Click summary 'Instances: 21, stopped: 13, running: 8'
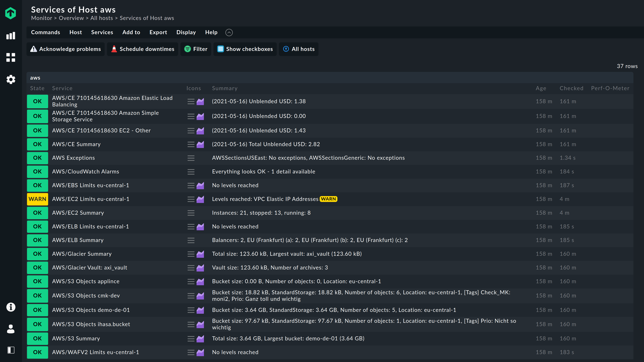 click(x=261, y=213)
